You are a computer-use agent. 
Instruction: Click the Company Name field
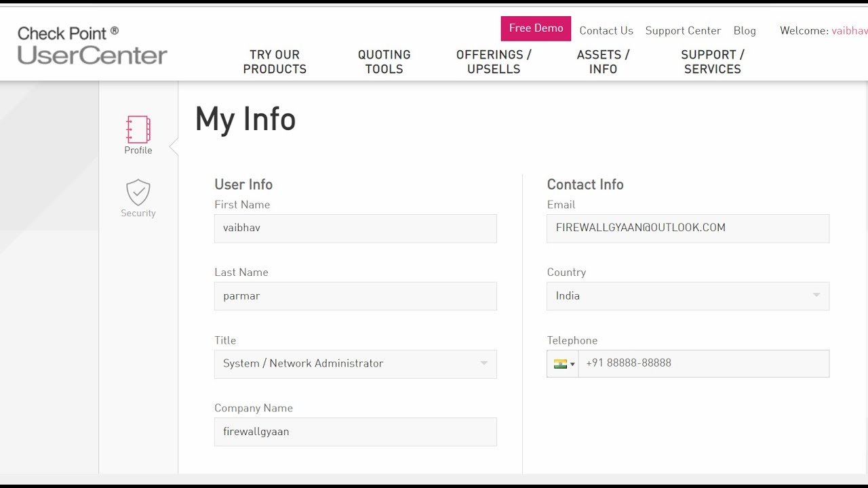click(355, 432)
